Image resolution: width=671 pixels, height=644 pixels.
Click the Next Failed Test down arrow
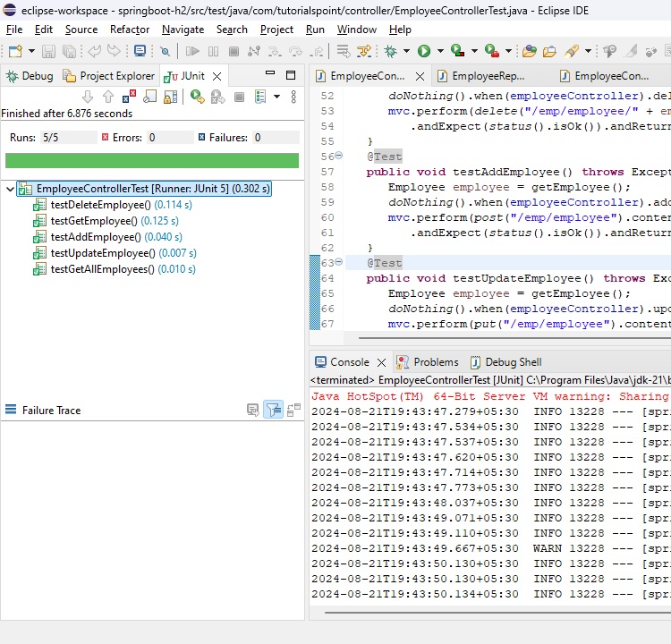(88, 97)
